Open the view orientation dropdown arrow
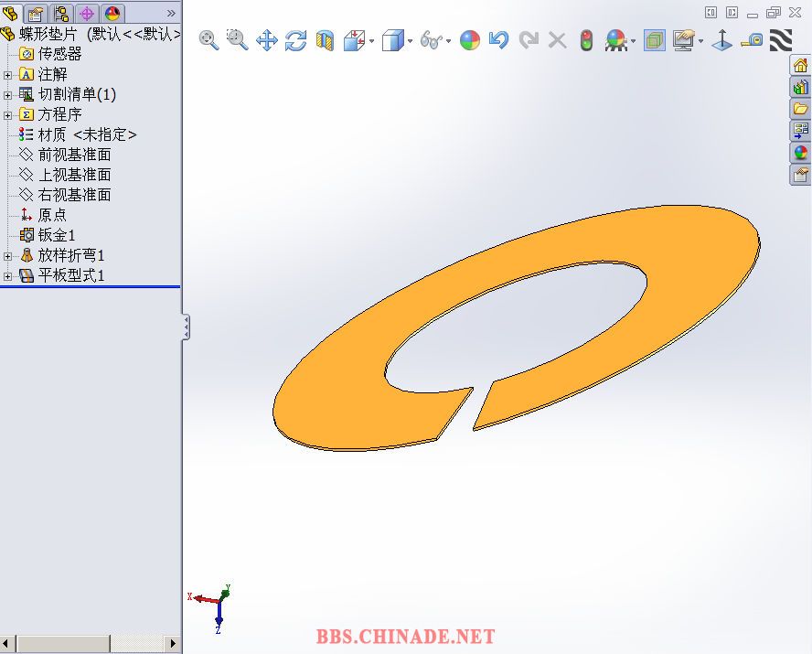 373,41
